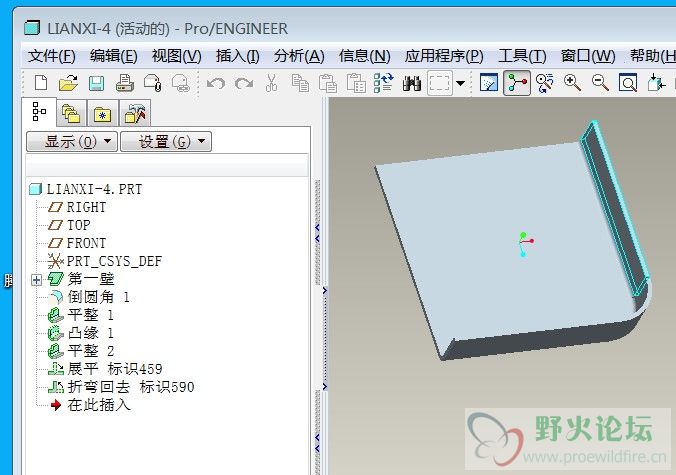The height and width of the screenshot is (475, 676).
Task: Click the Paste Special icon
Action: tap(356, 83)
